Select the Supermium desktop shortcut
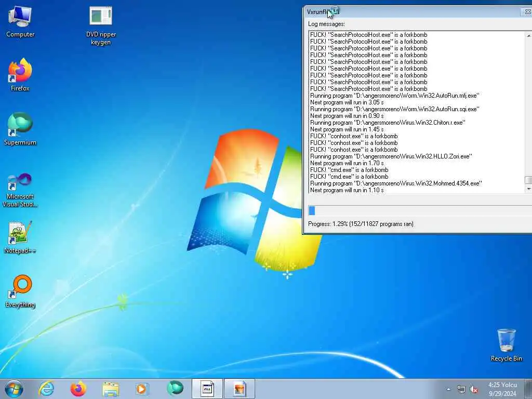Image resolution: width=532 pixels, height=399 pixels. (x=20, y=129)
